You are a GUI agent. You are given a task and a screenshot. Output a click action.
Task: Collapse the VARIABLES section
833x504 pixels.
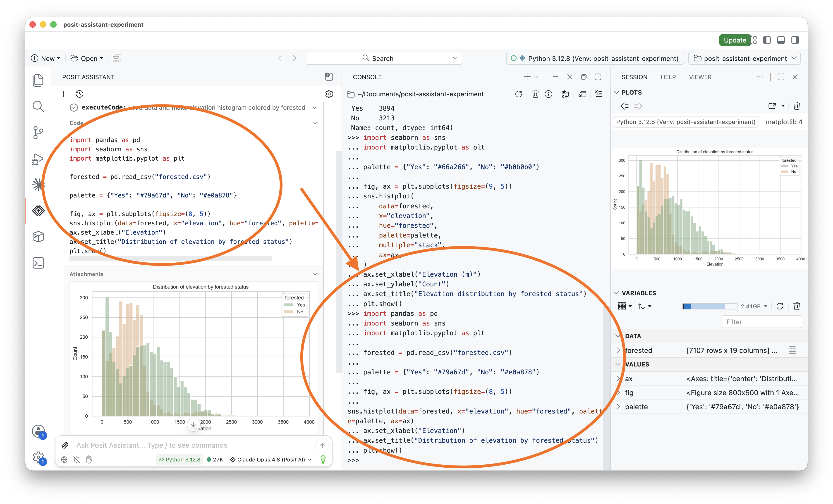(x=617, y=293)
